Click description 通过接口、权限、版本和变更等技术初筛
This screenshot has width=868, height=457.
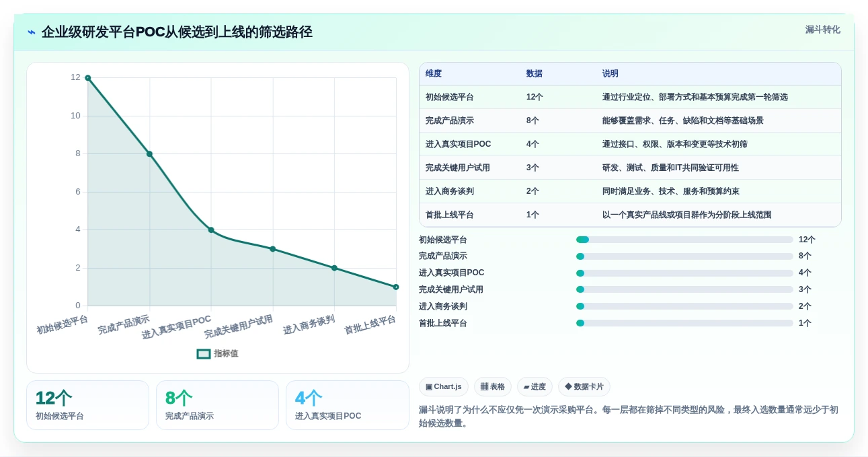(675, 144)
